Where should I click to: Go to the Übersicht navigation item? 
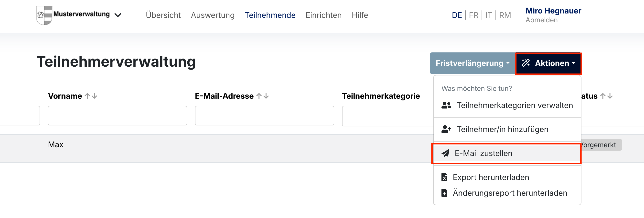[x=163, y=15]
